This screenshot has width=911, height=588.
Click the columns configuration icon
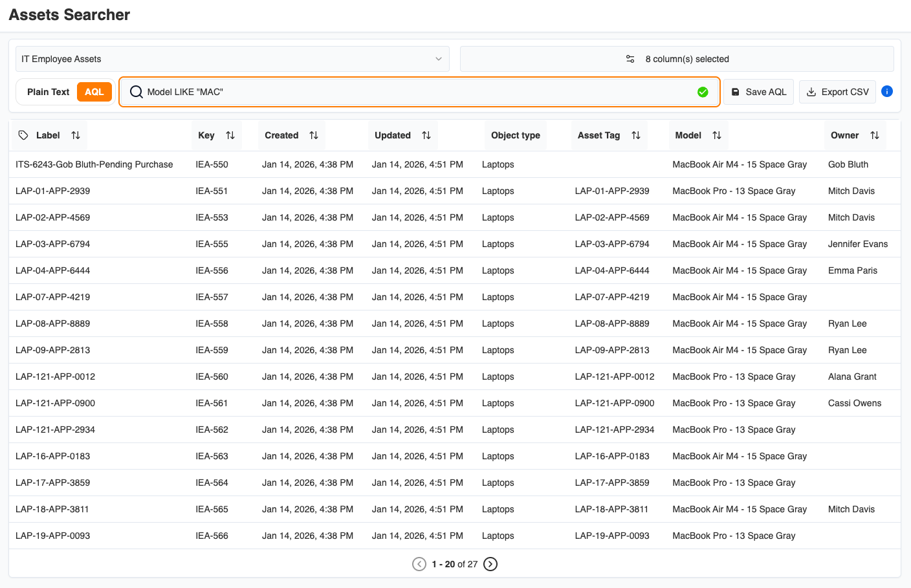630,58
